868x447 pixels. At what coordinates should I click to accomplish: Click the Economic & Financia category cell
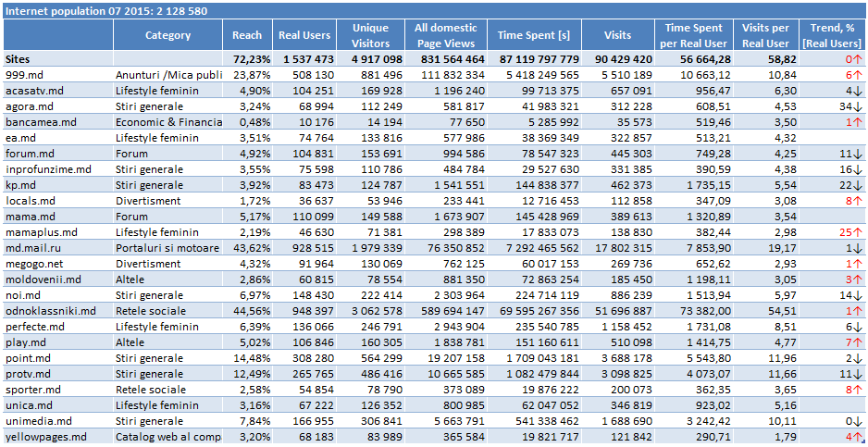[x=168, y=122]
